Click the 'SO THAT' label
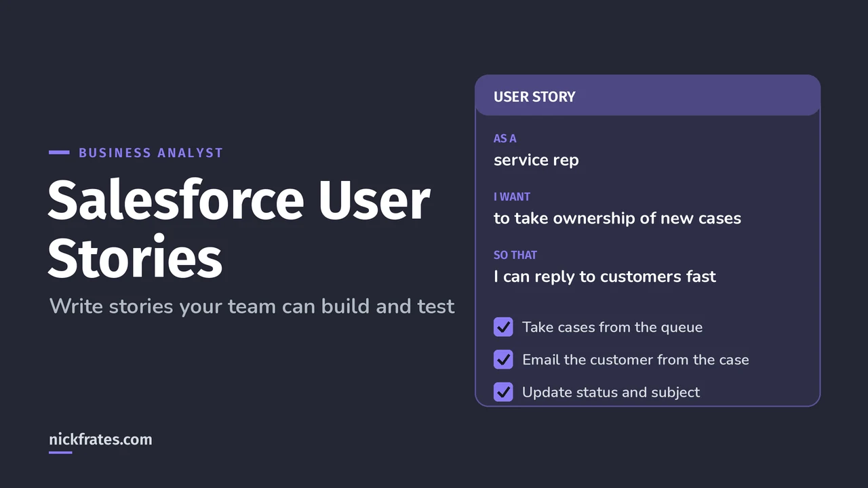Viewport: 868px width, 488px height. click(x=515, y=255)
